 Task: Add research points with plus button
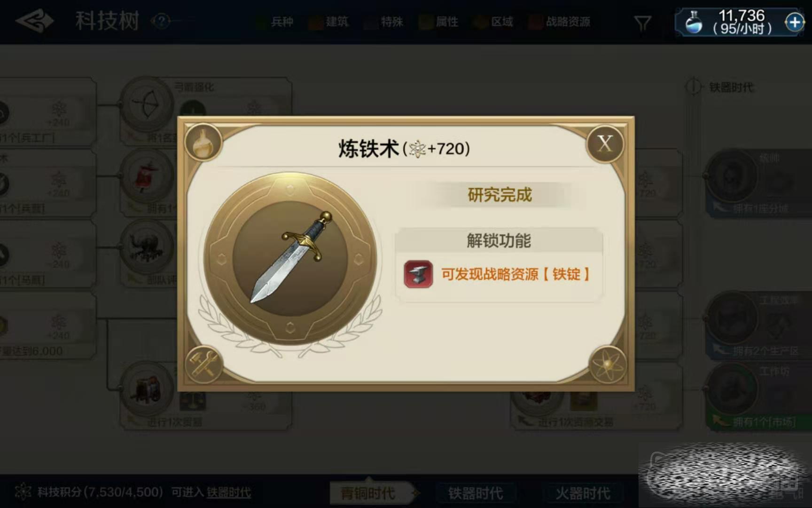coord(794,22)
